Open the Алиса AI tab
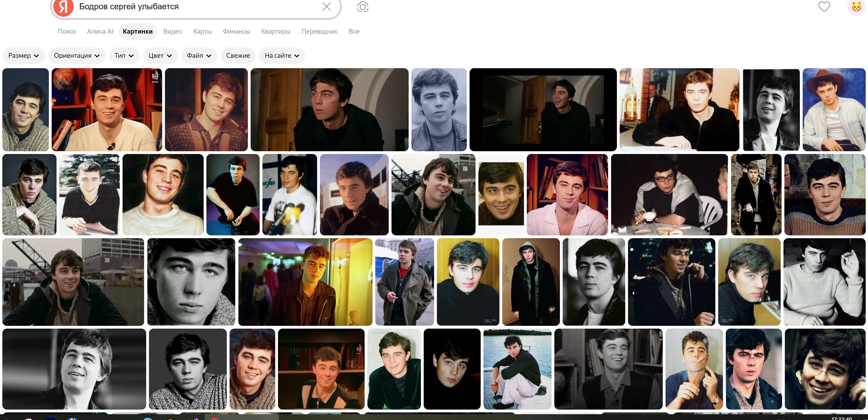This screenshot has width=868, height=420. pos(100,31)
